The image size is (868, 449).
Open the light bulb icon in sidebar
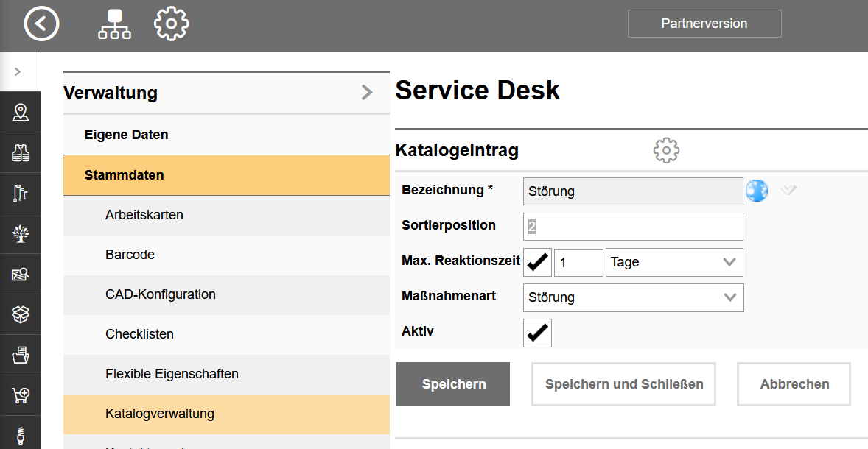tap(21, 435)
